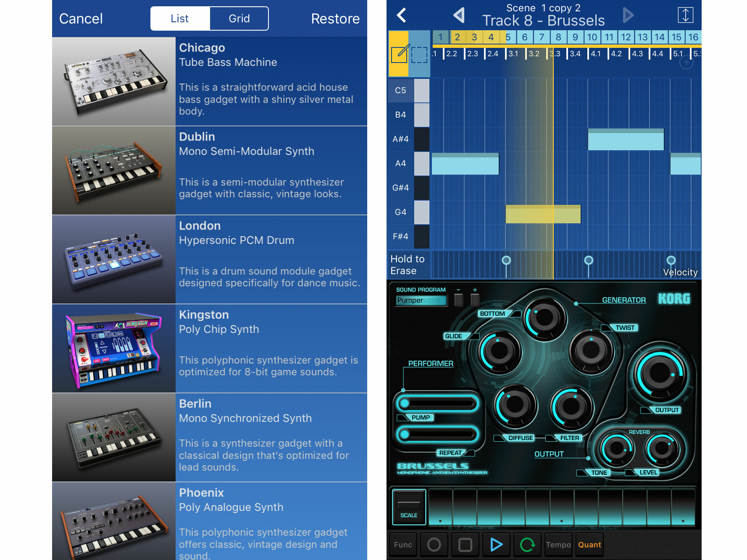Open the Func menu
Screen dimensions: 747x560
click(x=403, y=545)
